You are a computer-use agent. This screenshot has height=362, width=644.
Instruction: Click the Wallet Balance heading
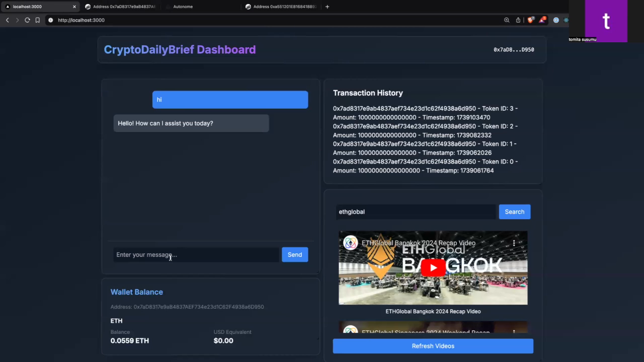(x=137, y=292)
